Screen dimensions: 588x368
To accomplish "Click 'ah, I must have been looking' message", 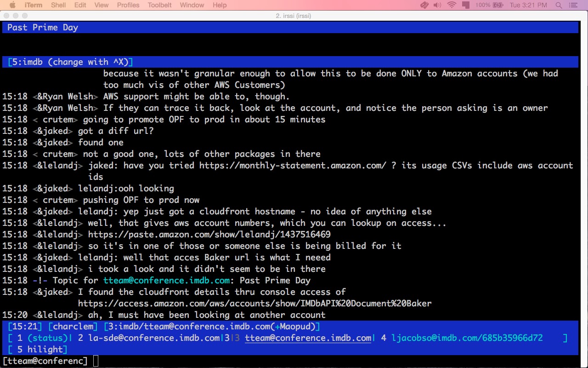I will tap(207, 315).
